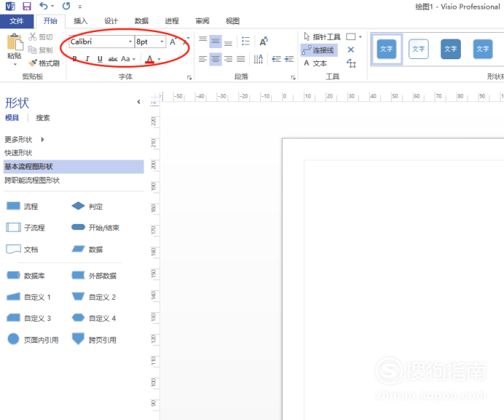Toggle center text alignment
The image size is (504, 420).
tap(216, 59)
